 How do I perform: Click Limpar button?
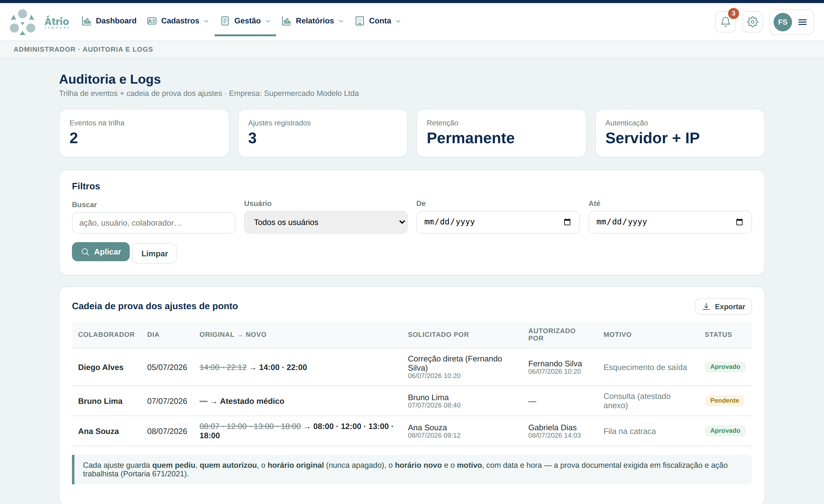tap(154, 253)
